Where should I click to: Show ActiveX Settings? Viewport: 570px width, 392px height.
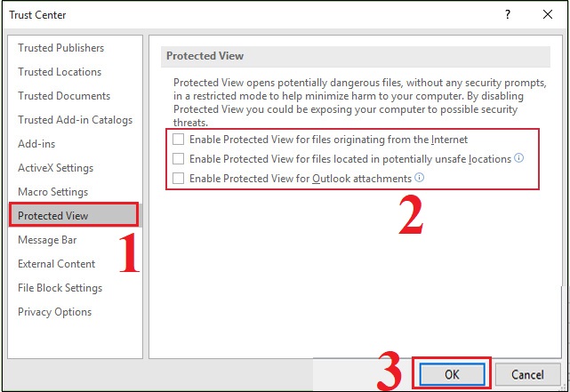(55, 168)
